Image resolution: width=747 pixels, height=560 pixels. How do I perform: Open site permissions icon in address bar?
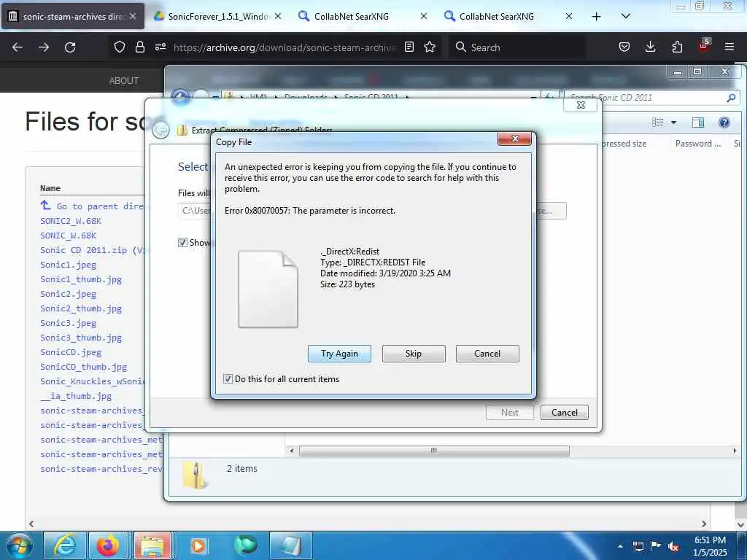pyautogui.click(x=160, y=47)
